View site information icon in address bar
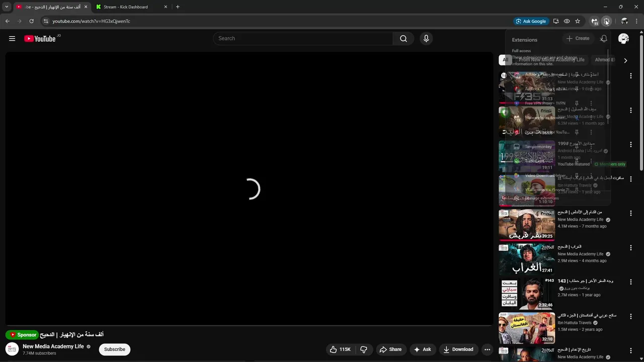644x362 pixels. tap(45, 21)
